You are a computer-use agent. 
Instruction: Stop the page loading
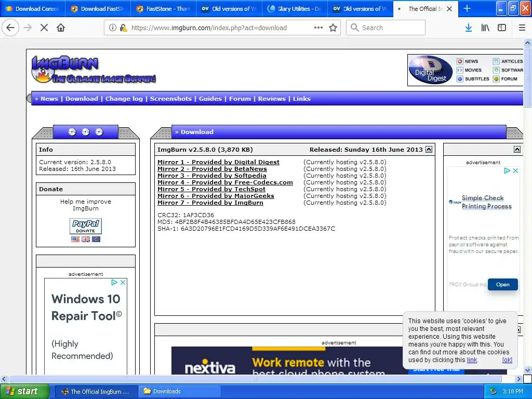(44, 28)
